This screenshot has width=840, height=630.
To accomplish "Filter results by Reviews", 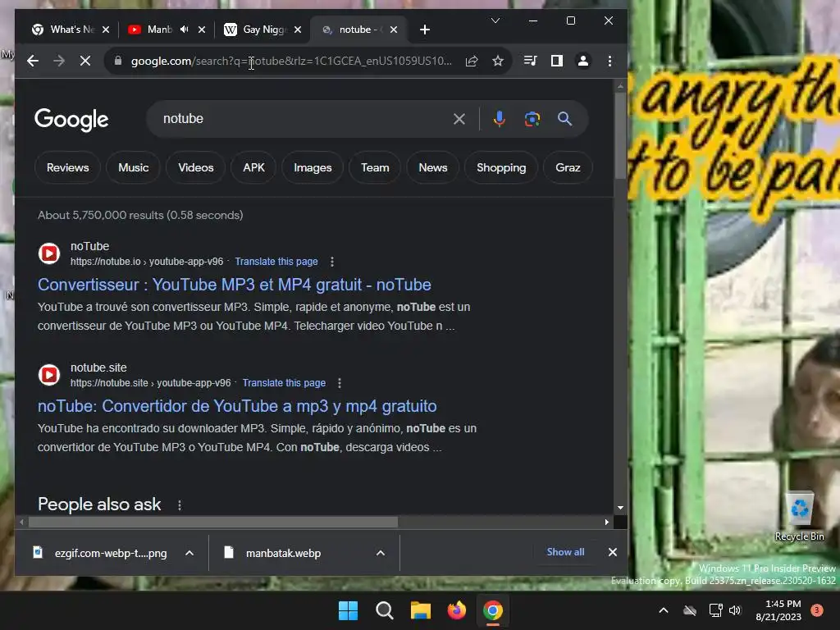I will [67, 167].
